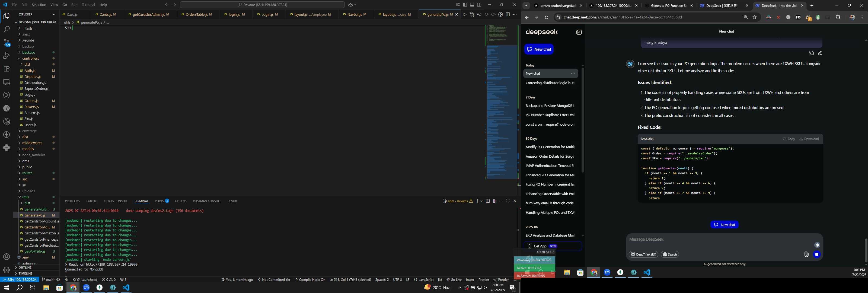Open the Search view in activity bar
This screenshot has width=868, height=293.
pyautogui.click(x=7, y=29)
